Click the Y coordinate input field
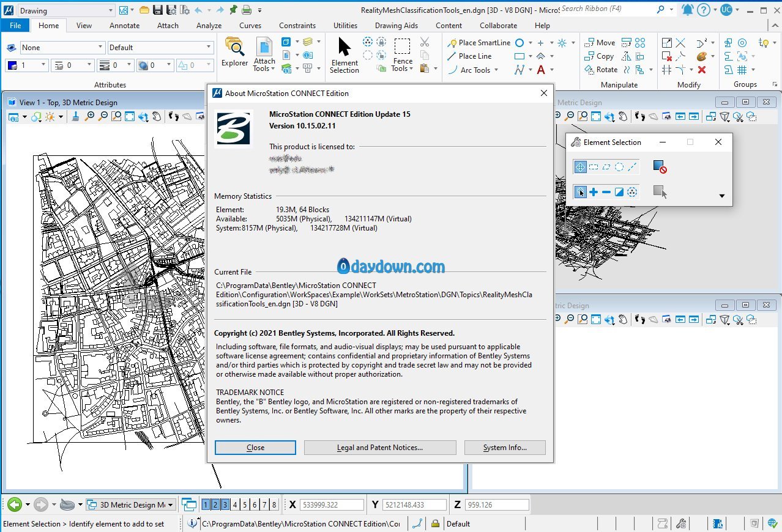Screen dimensions: 782x532 pyautogui.click(x=414, y=505)
